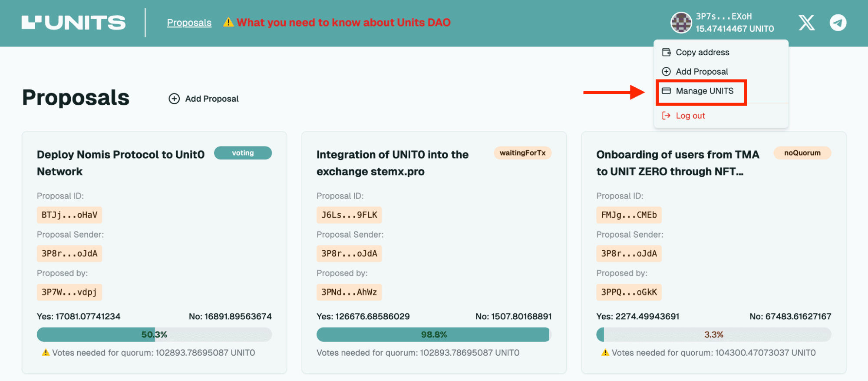Click the warning triangle beside the Units DAO notice
Viewport: 868px width, 381px height.
tap(228, 22)
